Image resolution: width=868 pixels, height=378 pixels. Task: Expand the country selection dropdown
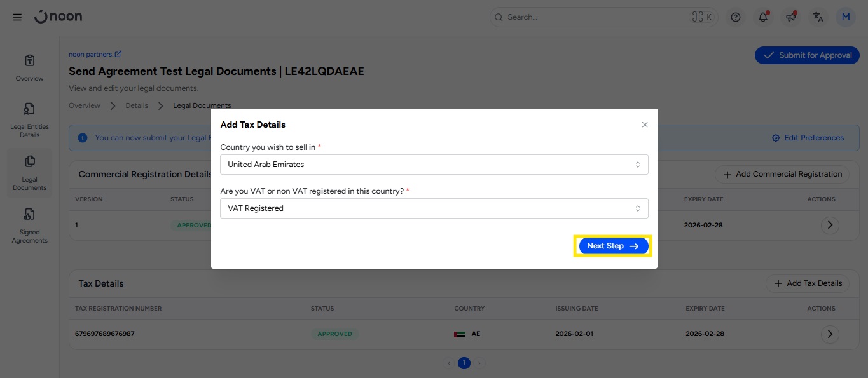pyautogui.click(x=434, y=165)
